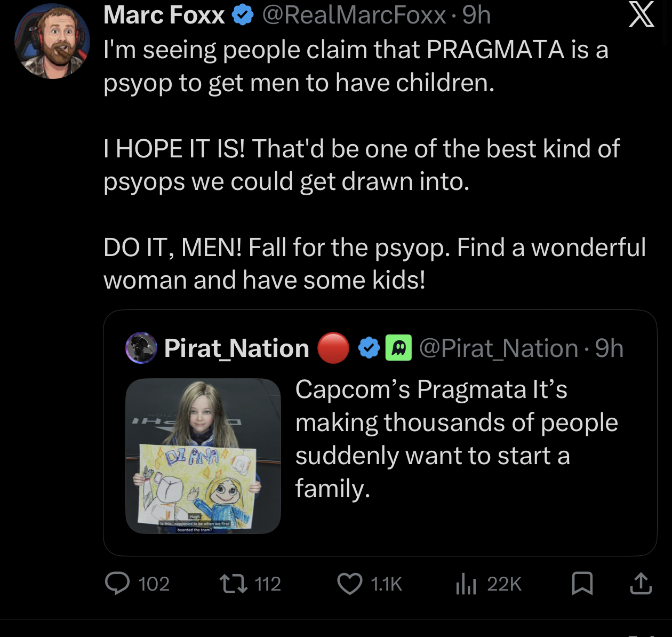Click the Pirat_Nation display name

click(x=236, y=348)
